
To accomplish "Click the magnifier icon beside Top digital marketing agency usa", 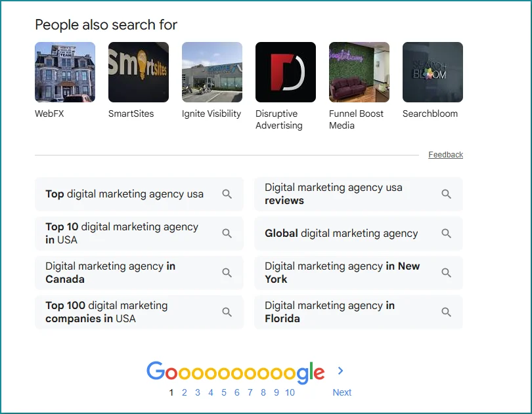I will coord(227,194).
